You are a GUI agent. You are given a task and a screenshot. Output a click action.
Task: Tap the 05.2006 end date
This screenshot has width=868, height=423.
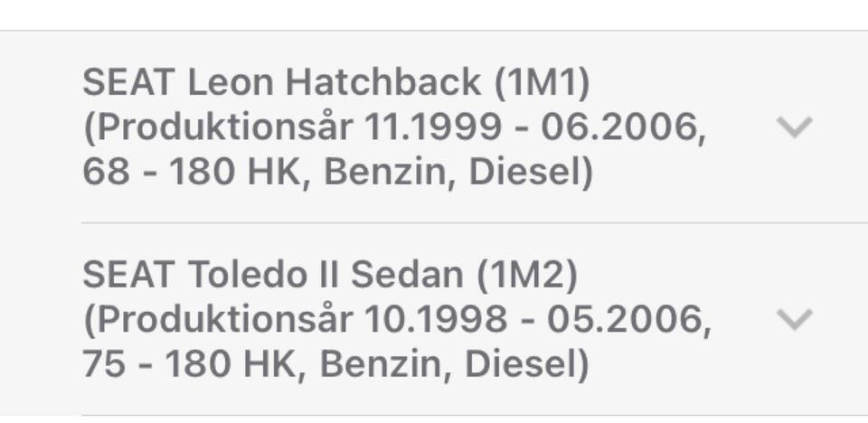[624, 319]
